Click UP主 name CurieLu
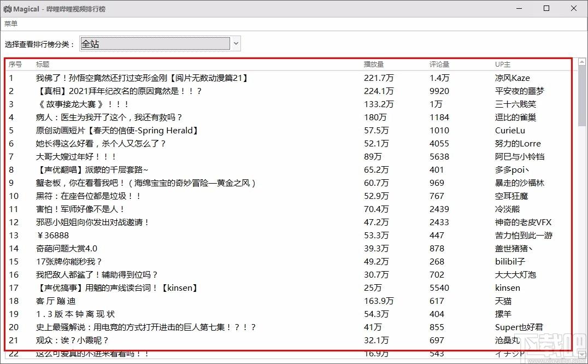 tap(510, 131)
